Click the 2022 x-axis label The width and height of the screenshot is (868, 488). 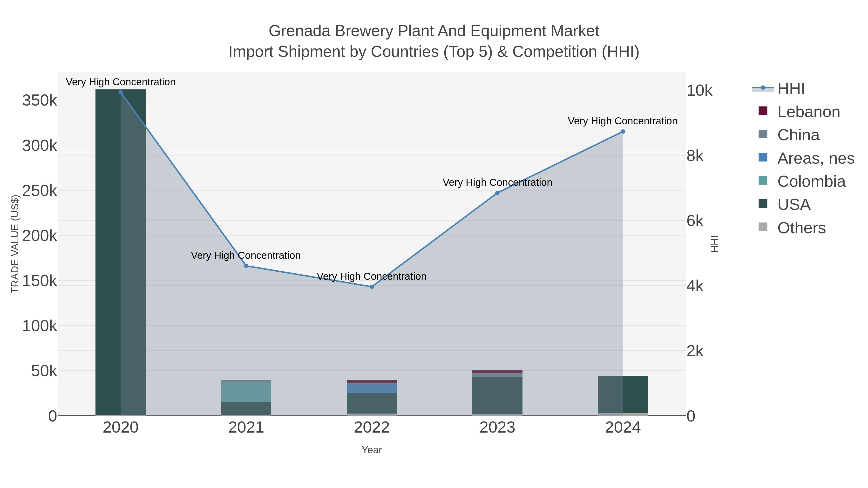point(372,428)
